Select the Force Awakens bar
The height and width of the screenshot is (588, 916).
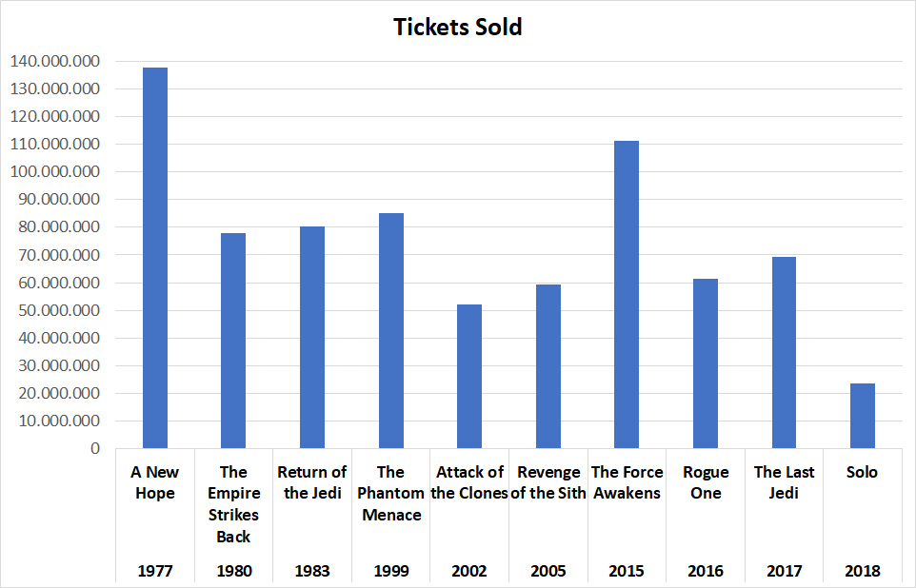coord(627,294)
